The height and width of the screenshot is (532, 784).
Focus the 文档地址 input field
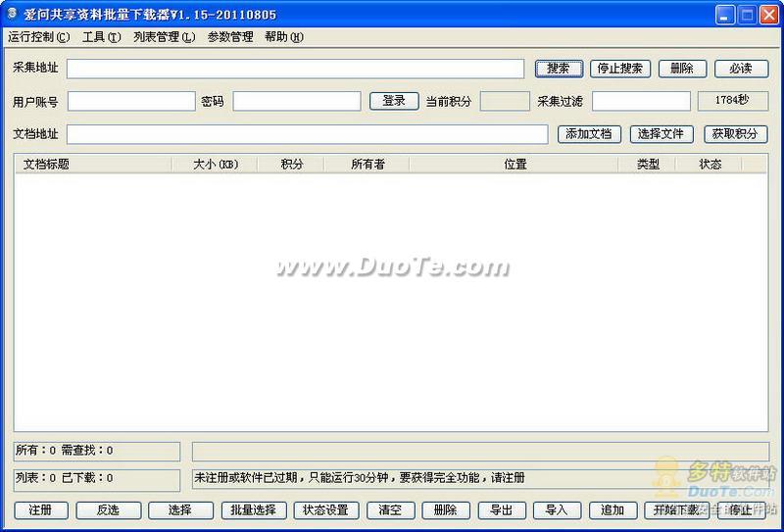coord(308,134)
